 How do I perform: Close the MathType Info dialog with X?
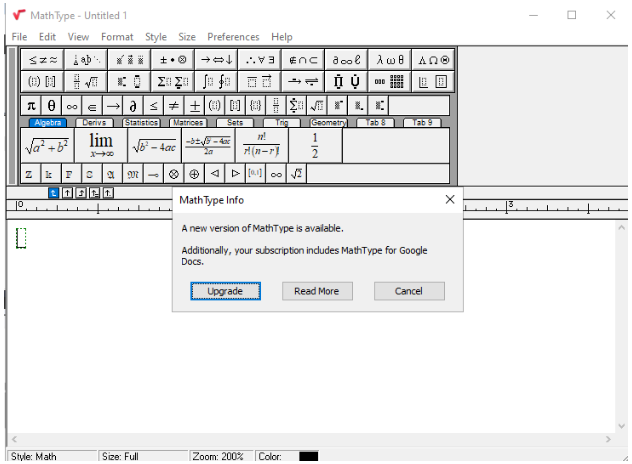(x=450, y=199)
